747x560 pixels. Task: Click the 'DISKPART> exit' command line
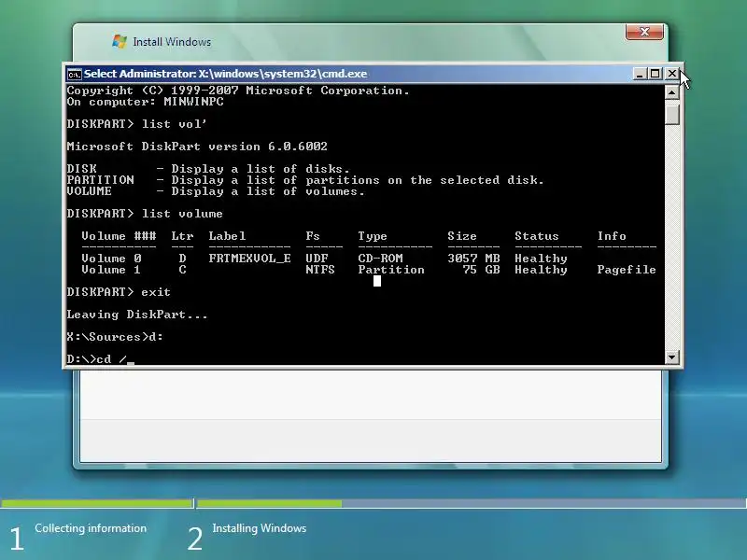[x=119, y=292]
